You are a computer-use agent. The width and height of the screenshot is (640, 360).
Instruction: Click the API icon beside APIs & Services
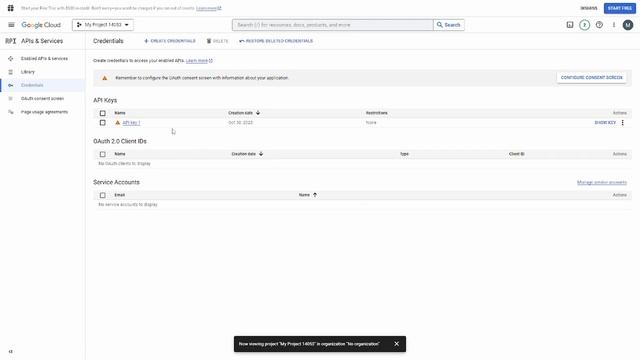point(11,41)
